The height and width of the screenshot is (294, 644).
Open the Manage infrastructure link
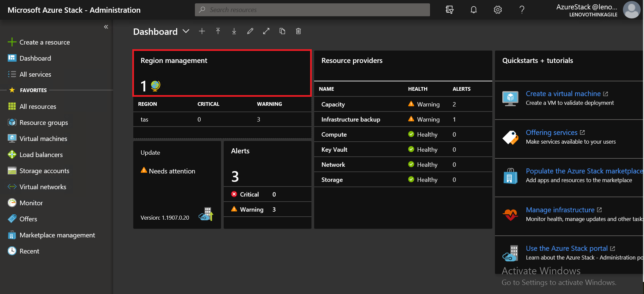point(560,210)
